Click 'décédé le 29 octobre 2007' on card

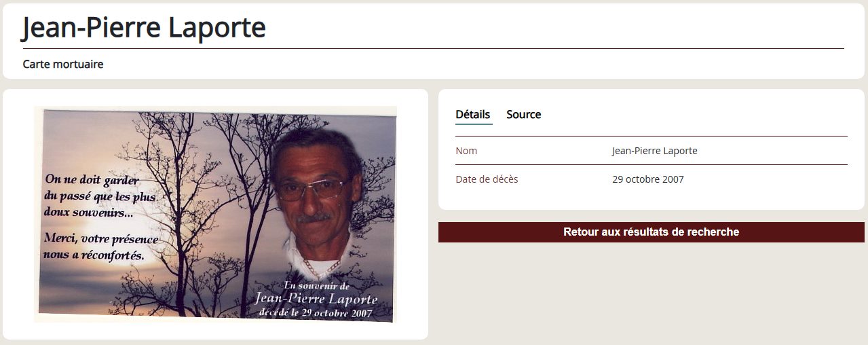click(x=316, y=313)
